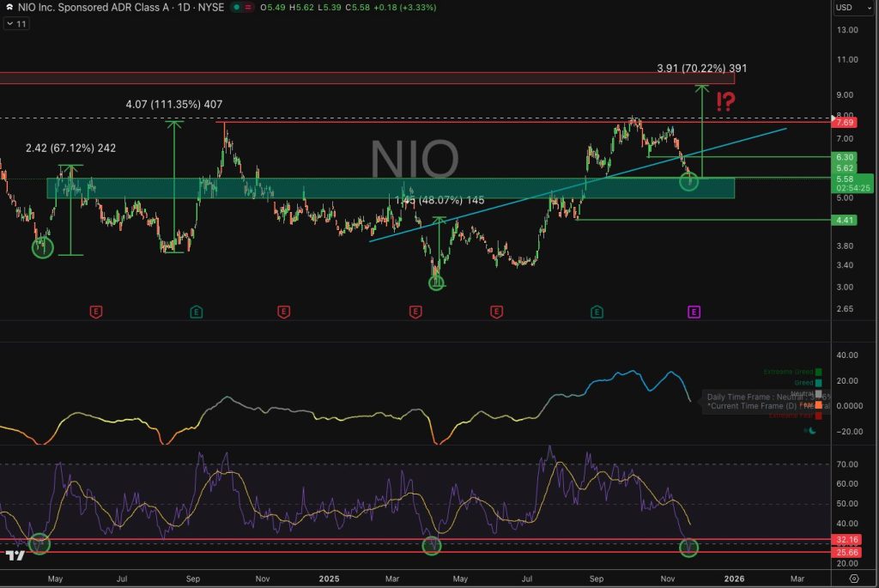
Task: Click the Extreme Greed green legend swatch
Action: click(x=819, y=372)
